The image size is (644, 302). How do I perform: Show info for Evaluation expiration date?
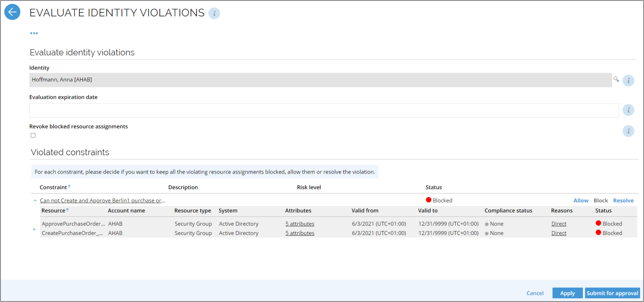point(628,110)
